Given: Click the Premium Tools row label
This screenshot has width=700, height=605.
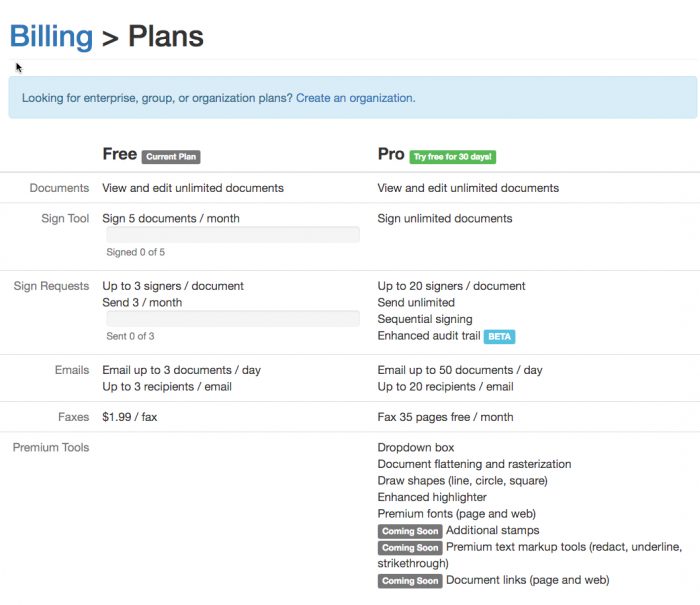Looking at the screenshot, I should (51, 447).
